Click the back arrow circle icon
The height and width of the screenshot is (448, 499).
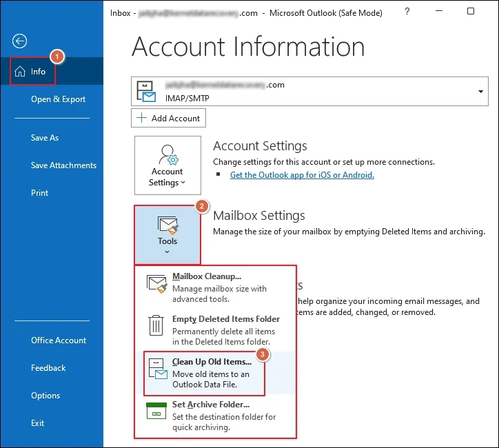point(19,41)
